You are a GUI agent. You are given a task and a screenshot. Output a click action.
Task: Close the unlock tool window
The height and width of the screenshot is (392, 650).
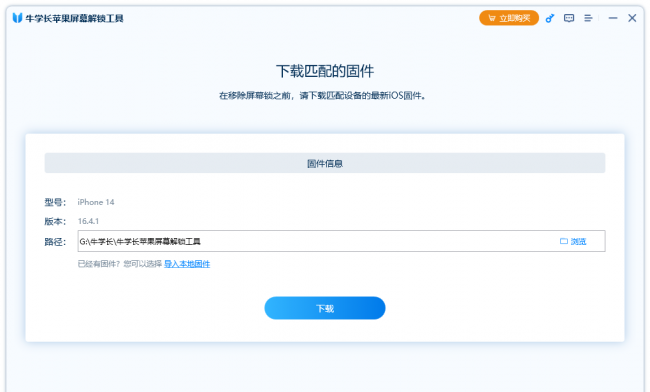point(632,18)
